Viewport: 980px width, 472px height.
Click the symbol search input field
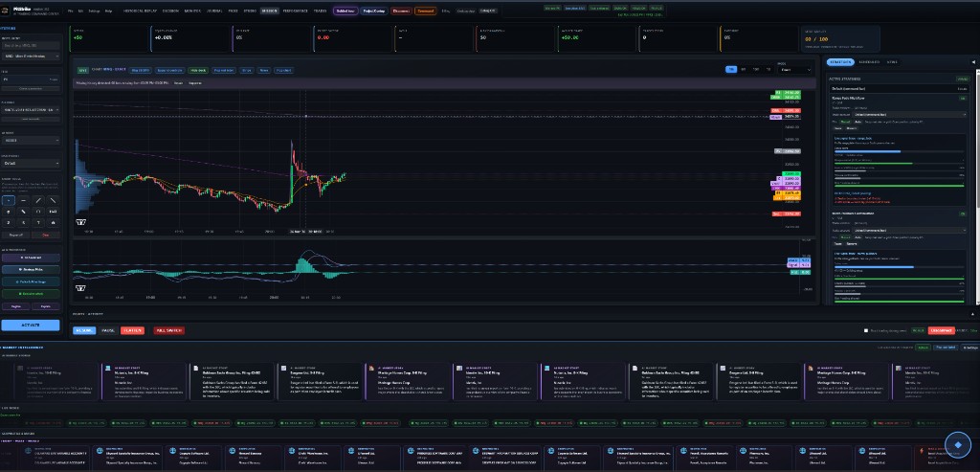tap(31, 45)
